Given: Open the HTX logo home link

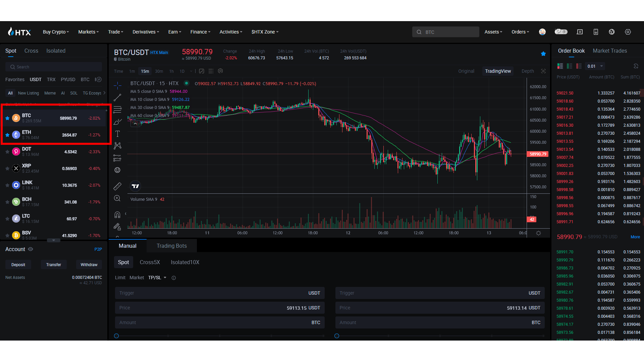Looking at the screenshot, I should (19, 32).
